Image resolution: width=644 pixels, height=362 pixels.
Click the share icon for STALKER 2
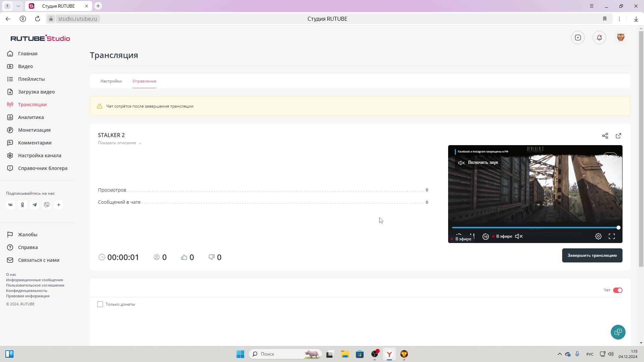coord(605,136)
